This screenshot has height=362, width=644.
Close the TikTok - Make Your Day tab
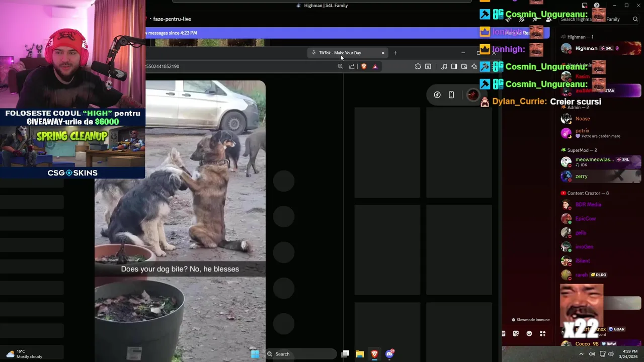383,53
